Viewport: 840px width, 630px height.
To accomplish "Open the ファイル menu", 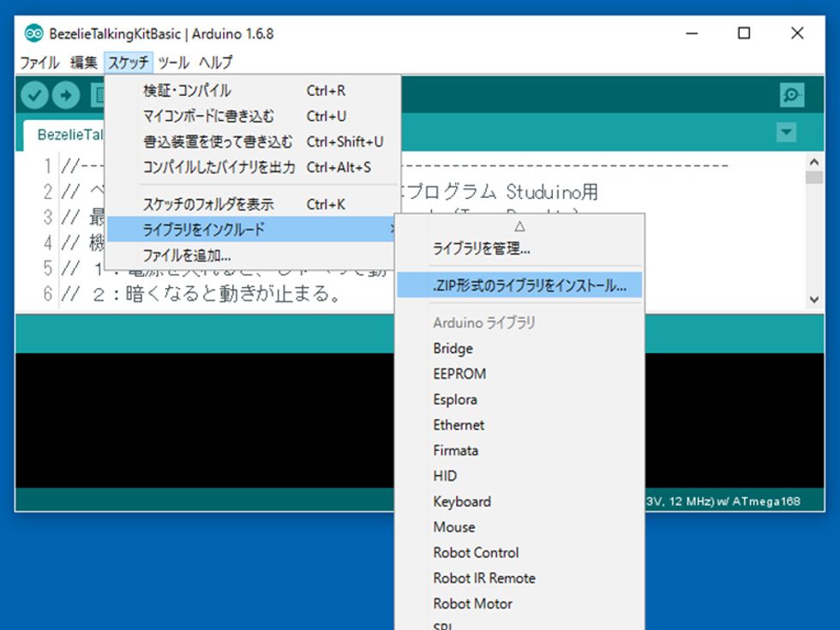I will point(39,63).
